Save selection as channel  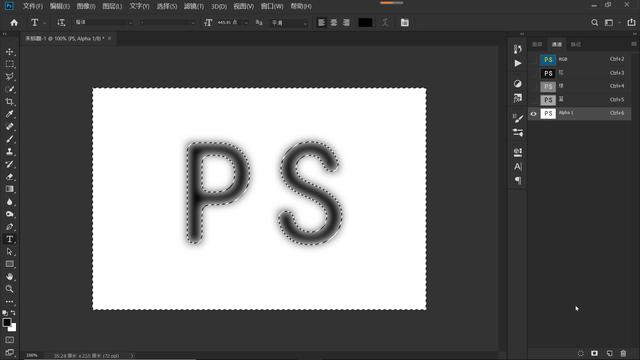tap(595, 353)
